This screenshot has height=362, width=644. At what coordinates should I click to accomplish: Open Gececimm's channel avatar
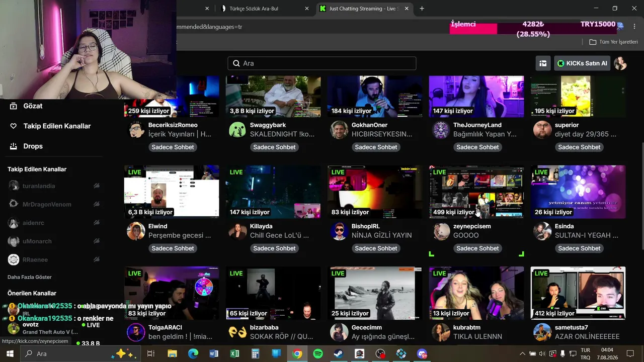pos(339,332)
